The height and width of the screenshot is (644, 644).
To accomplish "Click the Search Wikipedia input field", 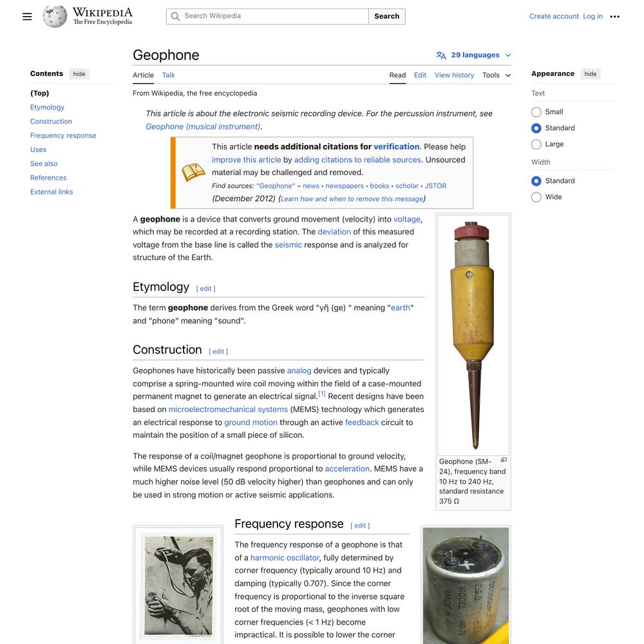I will pyautogui.click(x=267, y=17).
